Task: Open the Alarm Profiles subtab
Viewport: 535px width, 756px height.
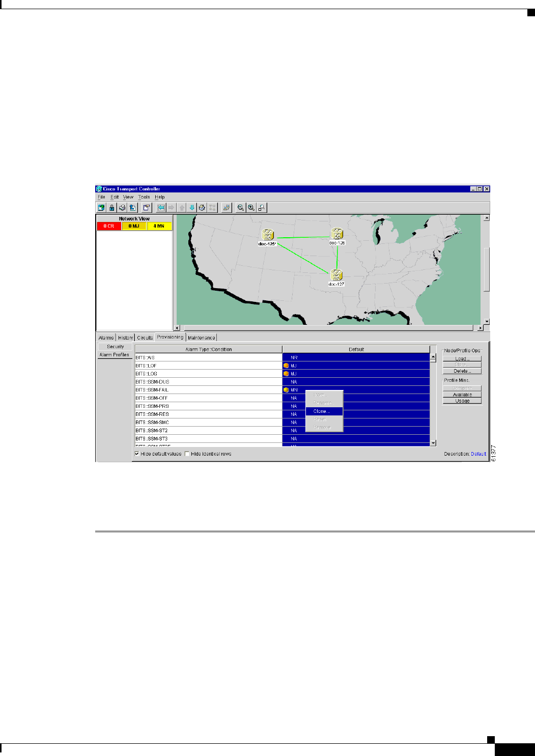Action: point(114,355)
